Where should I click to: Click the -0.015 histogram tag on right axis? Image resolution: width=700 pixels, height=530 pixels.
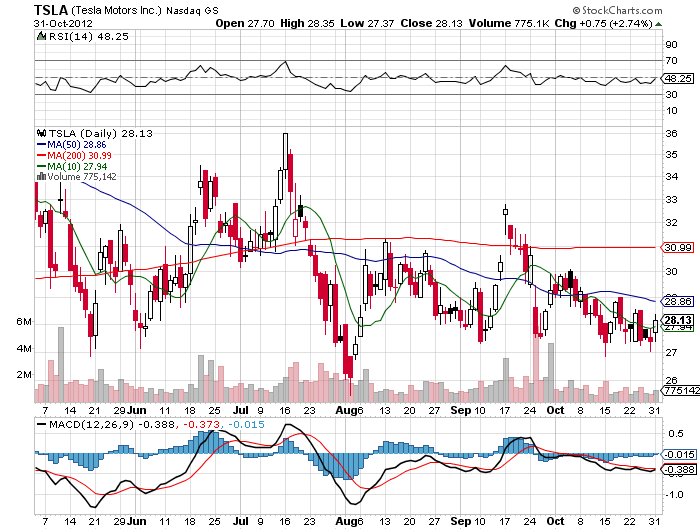pyautogui.click(x=679, y=455)
